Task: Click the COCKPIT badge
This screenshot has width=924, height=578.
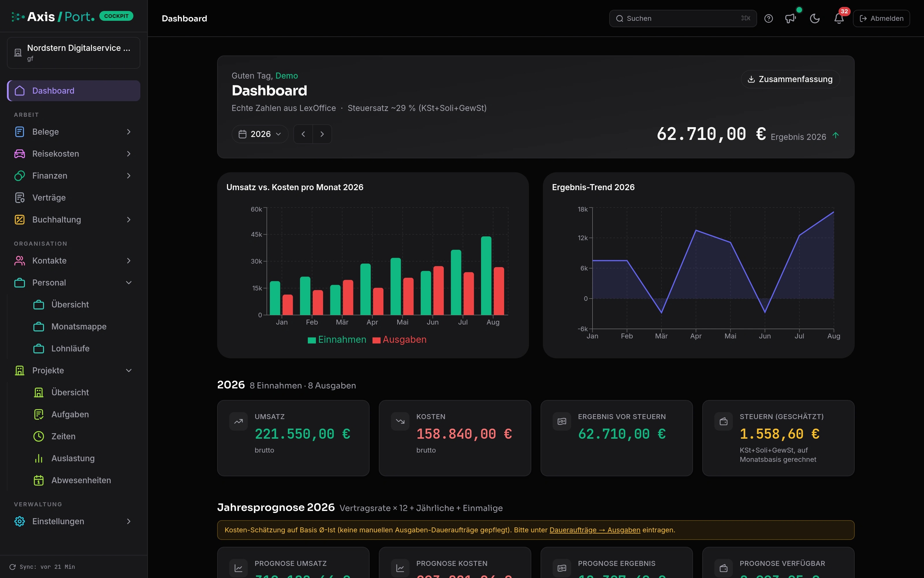Action: point(116,16)
